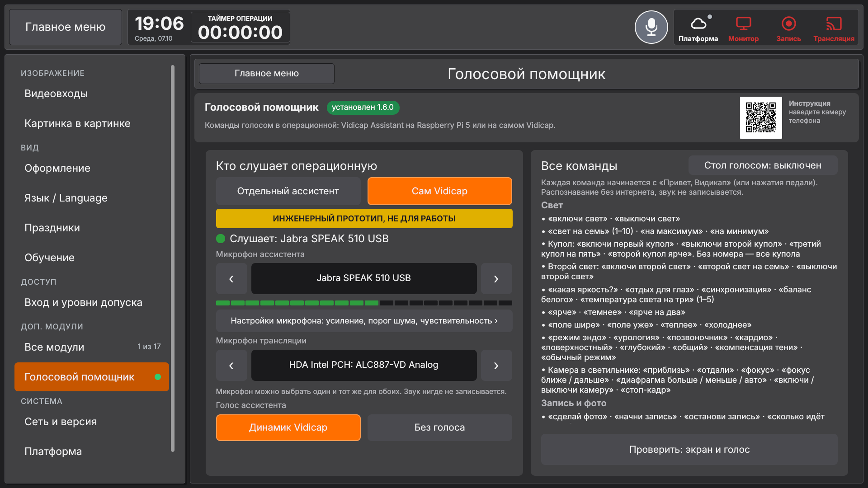The image size is (868, 488).
Task: Click the Инструкция label next to QR
Action: (809, 103)
